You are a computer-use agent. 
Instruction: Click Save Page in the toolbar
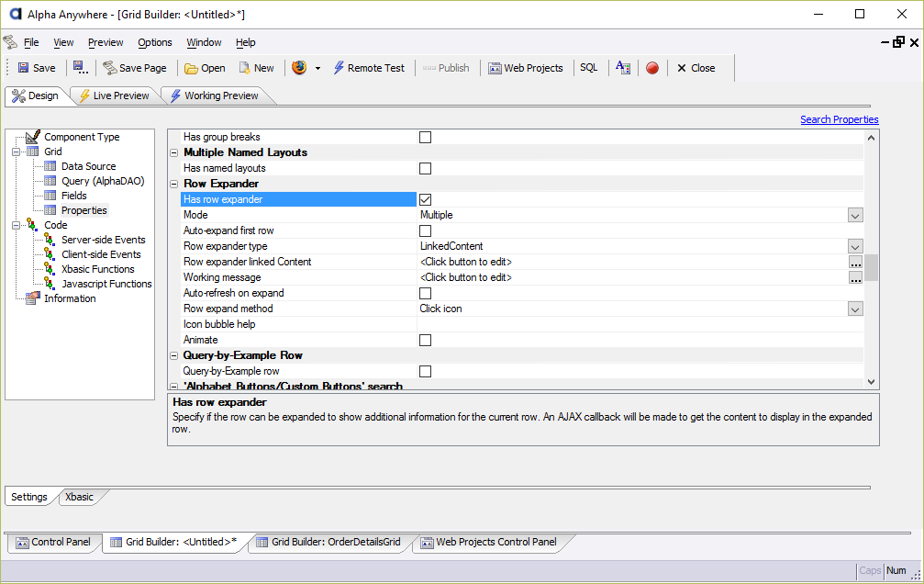[x=135, y=68]
